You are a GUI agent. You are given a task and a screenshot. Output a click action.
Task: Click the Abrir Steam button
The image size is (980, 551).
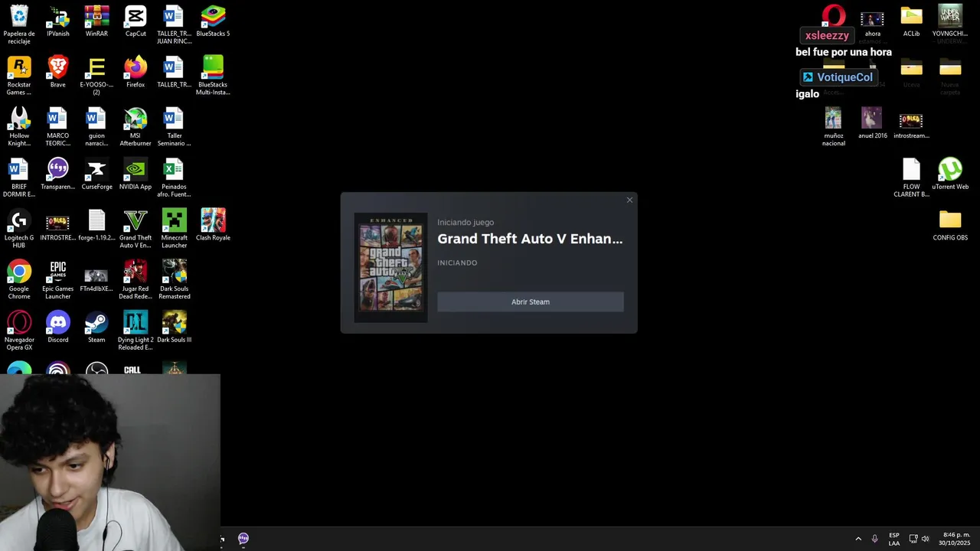tap(530, 302)
